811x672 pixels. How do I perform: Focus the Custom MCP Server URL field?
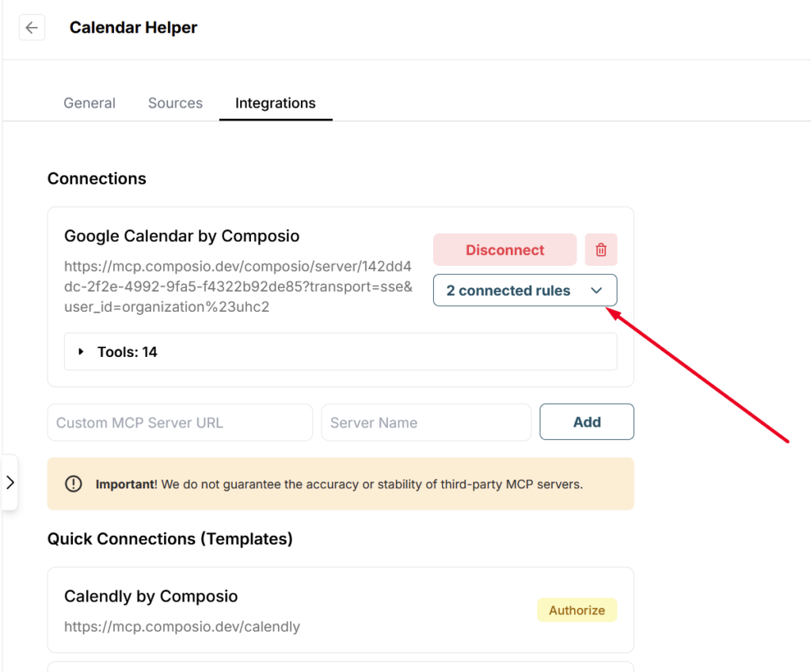click(x=180, y=423)
